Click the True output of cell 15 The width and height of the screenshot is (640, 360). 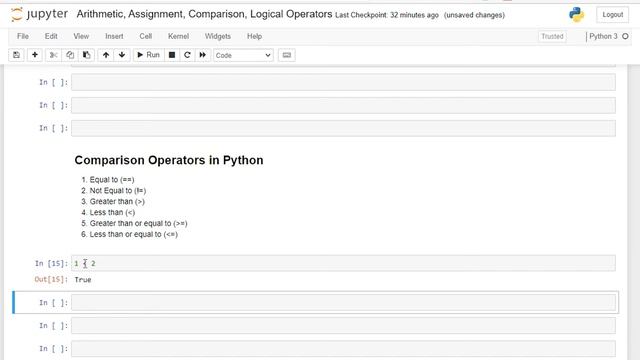pyautogui.click(x=83, y=280)
